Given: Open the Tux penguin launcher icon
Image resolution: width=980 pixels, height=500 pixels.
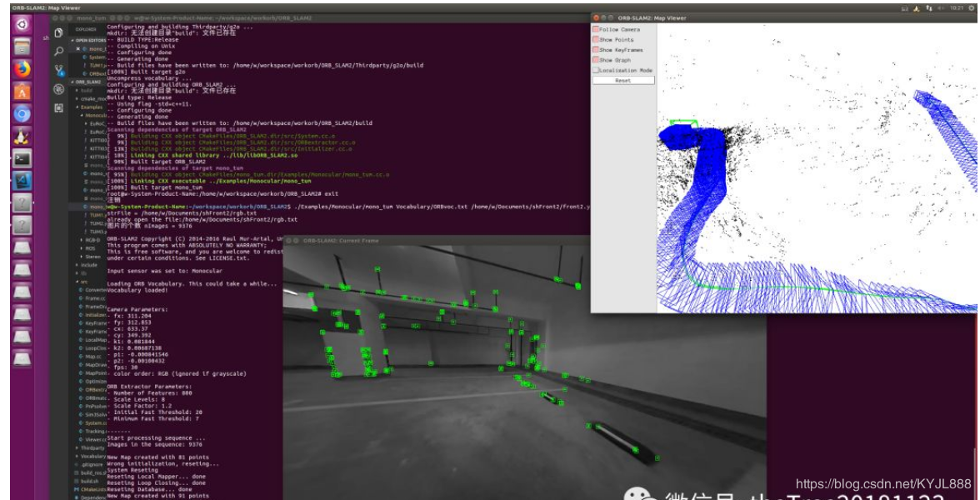Looking at the screenshot, I should coord(22,137).
